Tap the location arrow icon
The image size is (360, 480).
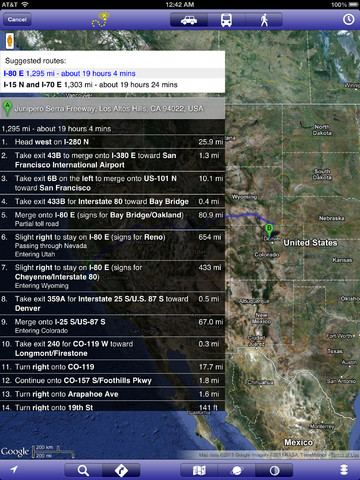[x=14, y=470]
